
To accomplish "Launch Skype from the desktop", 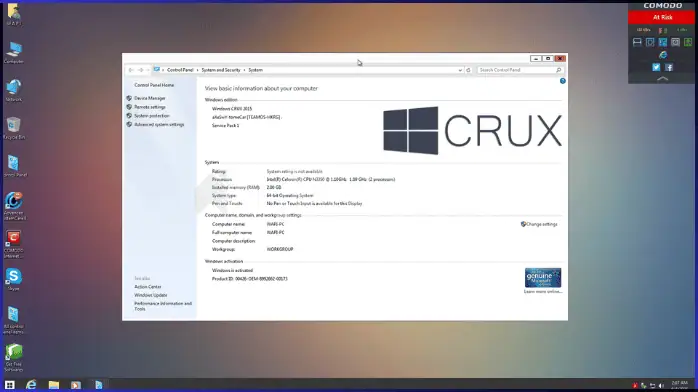I will [14, 279].
